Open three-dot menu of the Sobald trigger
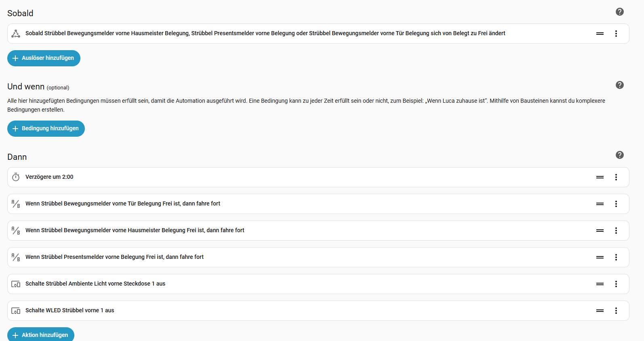Screen dimensions: 644x341 click(x=616, y=34)
